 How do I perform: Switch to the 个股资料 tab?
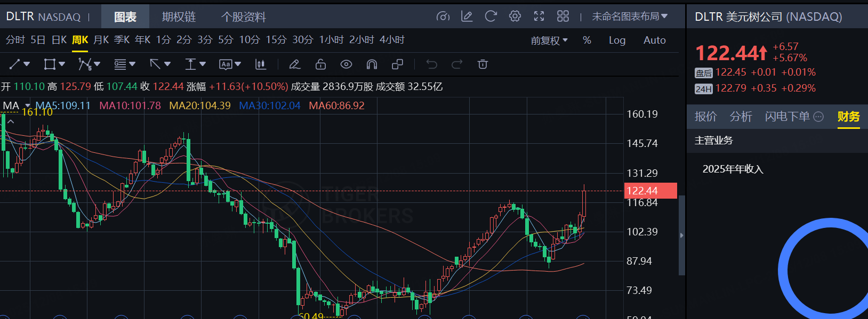[x=244, y=17]
